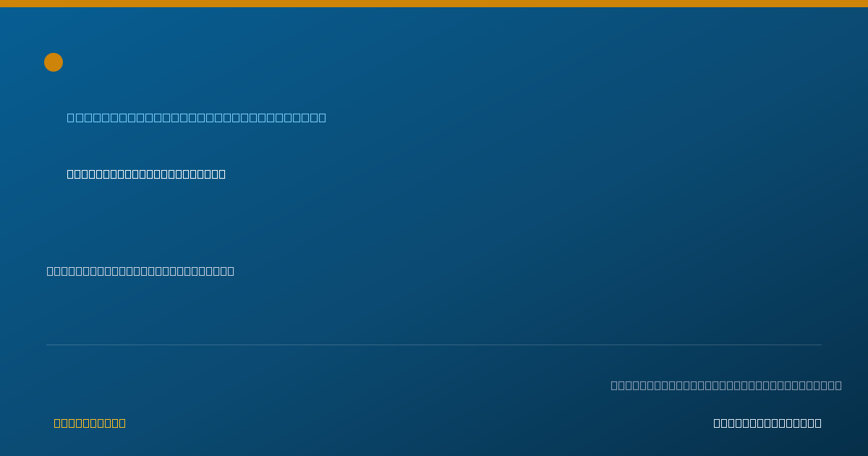This screenshot has width=868, height=456.
Task: Click the thin horizontal divider line
Action: point(434,345)
